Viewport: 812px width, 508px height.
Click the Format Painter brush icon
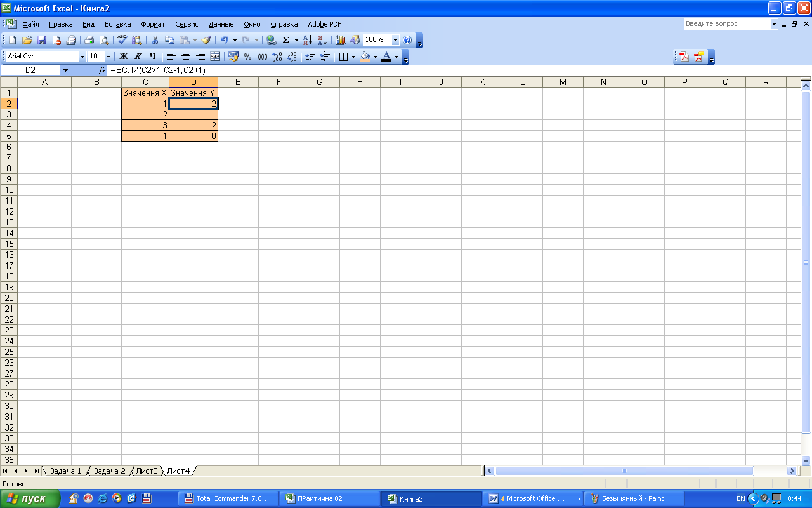[206, 40]
